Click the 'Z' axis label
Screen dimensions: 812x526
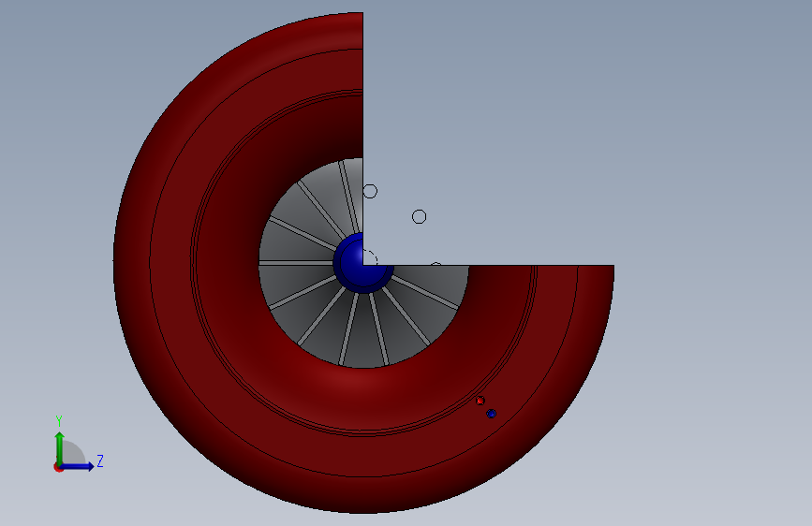100,460
